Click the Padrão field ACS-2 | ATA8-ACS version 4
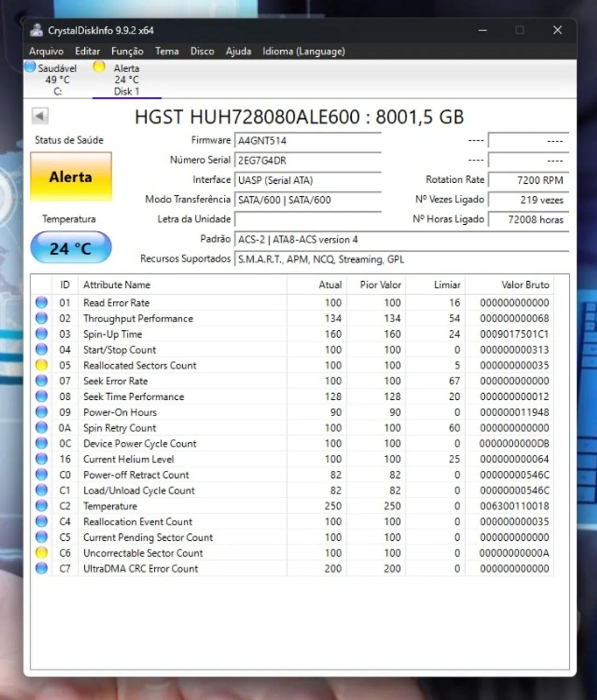 [x=402, y=240]
